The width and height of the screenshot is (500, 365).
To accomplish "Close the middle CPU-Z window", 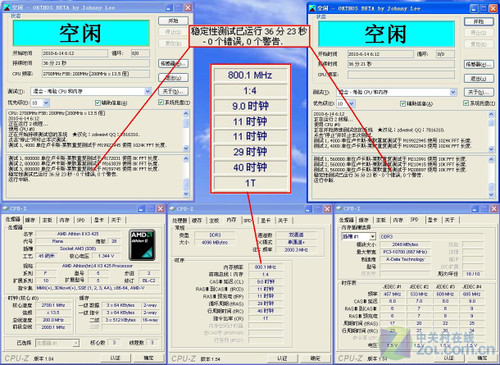I will (x=327, y=209).
